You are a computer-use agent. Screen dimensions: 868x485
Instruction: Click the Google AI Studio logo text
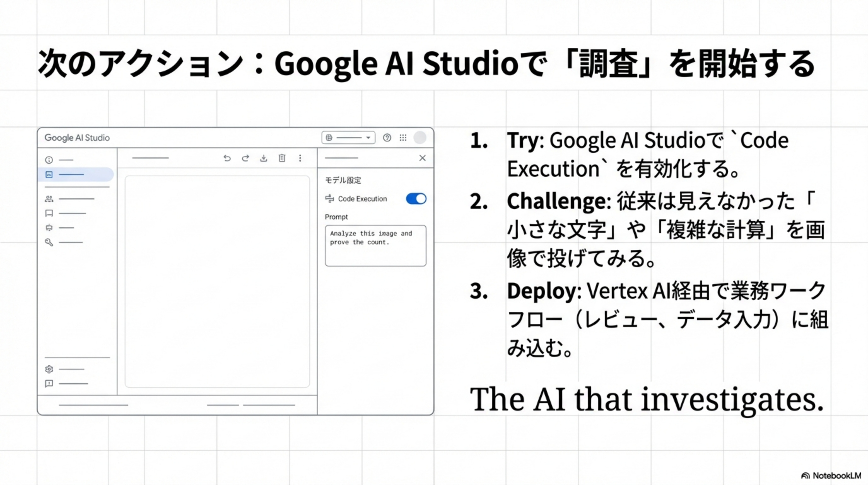tap(77, 138)
